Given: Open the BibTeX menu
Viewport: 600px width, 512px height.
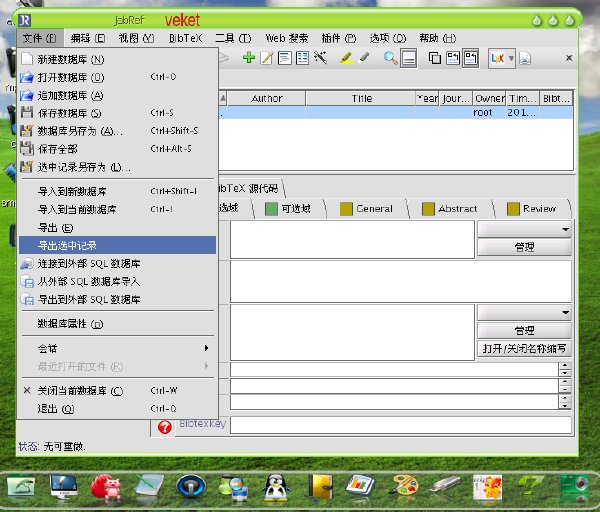Looking at the screenshot, I should point(186,38).
